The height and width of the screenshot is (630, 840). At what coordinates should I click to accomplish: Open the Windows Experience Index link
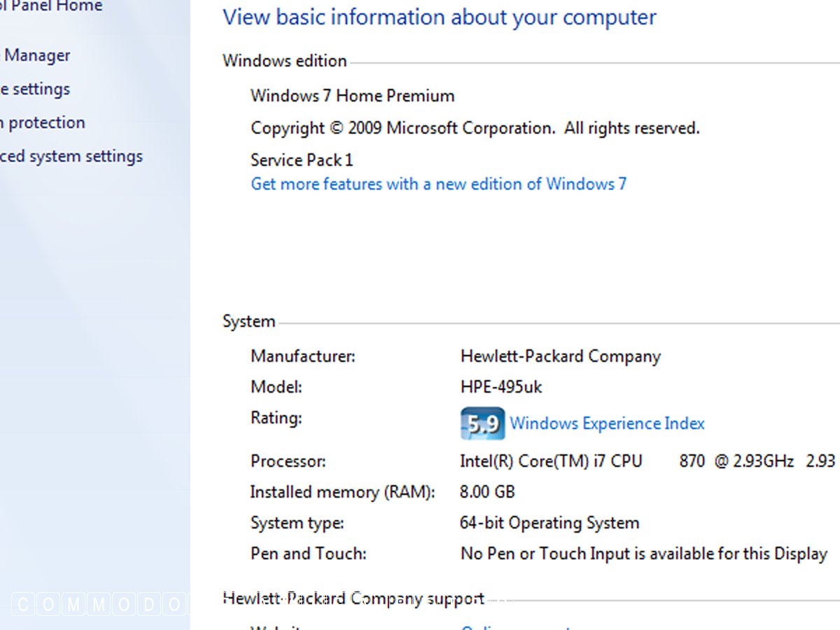point(607,423)
